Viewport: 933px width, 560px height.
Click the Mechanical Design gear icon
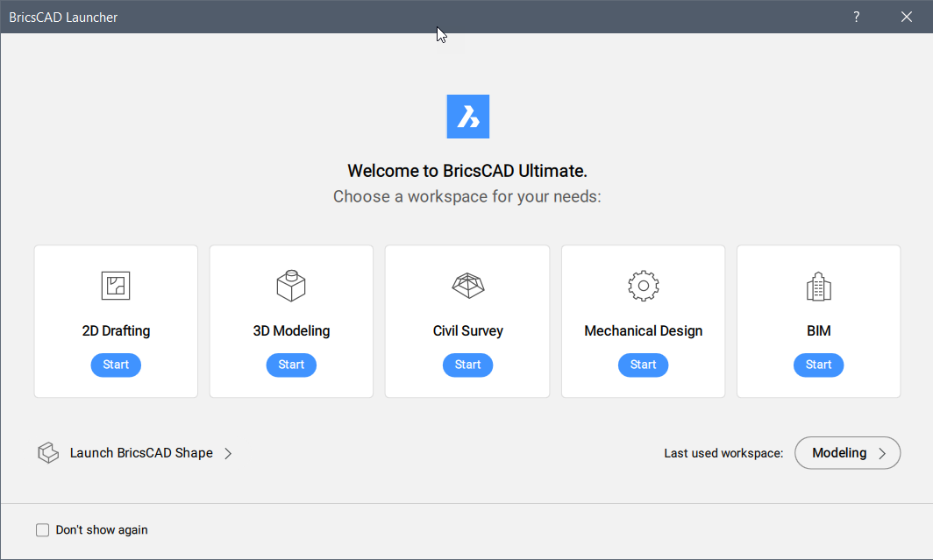(x=643, y=286)
